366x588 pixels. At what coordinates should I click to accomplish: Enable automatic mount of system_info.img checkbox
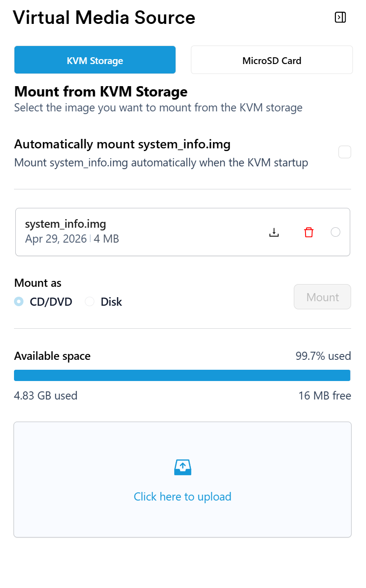point(345,152)
